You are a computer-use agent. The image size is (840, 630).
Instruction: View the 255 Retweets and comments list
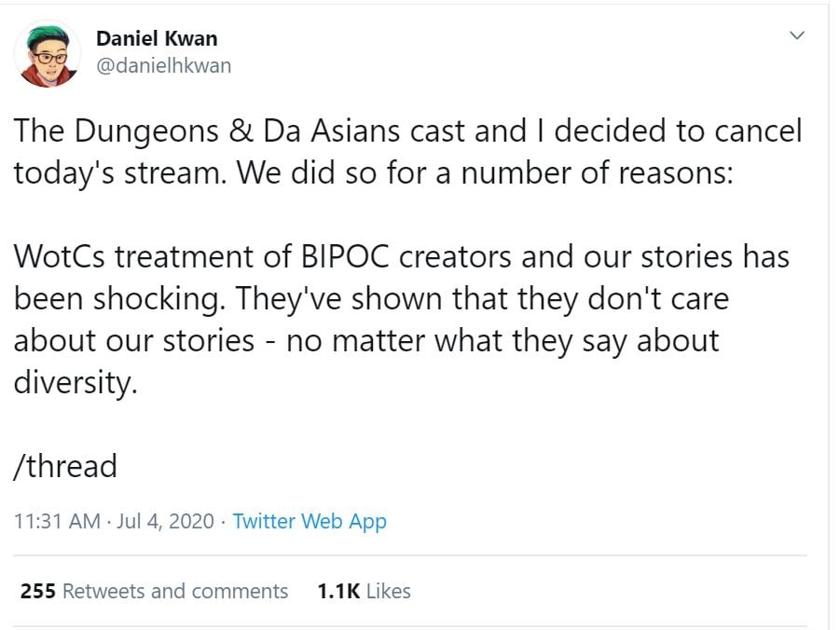click(154, 591)
